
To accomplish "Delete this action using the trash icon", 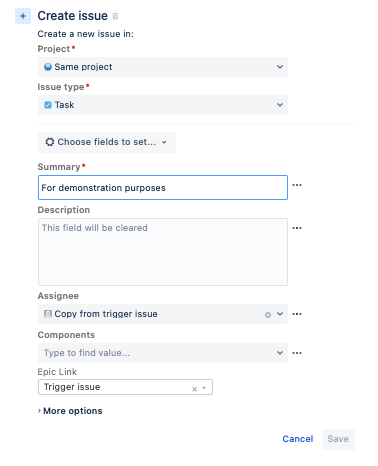I will [x=115, y=16].
